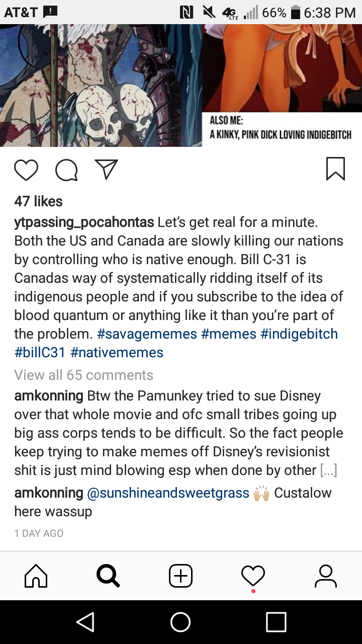Open the 47 likes list
Viewport: 362px width, 644px height.
(38, 201)
